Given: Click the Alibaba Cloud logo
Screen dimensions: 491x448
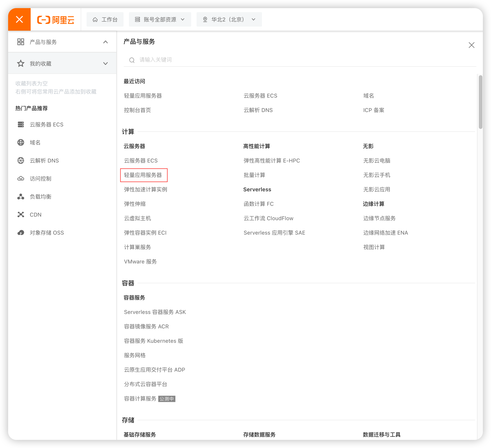Looking at the screenshot, I should 56,20.
